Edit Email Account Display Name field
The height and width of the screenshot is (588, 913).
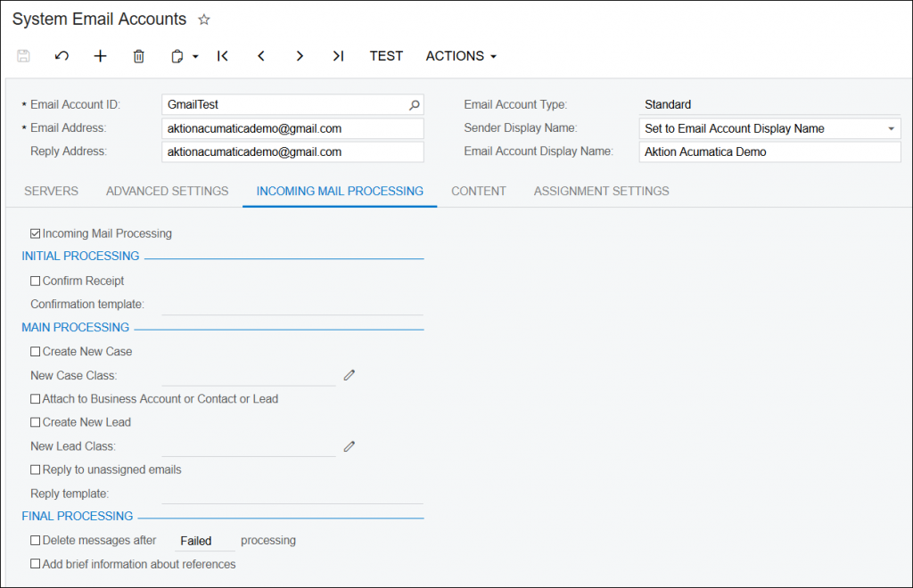coord(769,151)
